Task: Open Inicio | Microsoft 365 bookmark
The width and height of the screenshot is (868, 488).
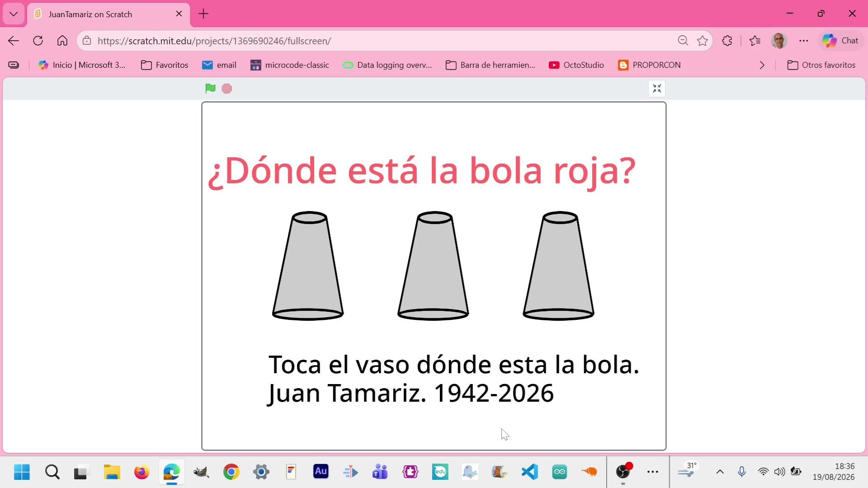Action: point(82,65)
